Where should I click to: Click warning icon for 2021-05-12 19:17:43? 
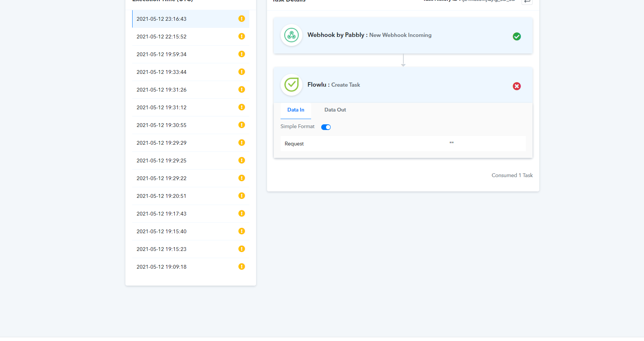(x=242, y=213)
